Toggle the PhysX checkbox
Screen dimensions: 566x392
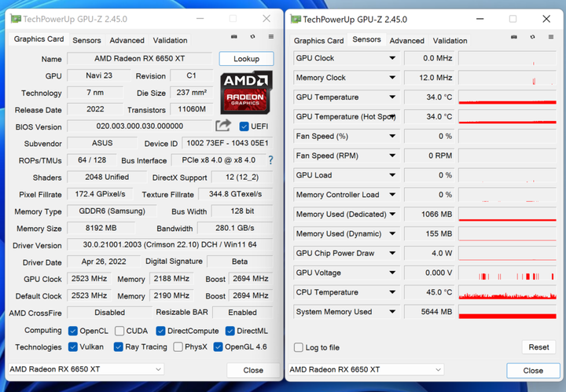pyautogui.click(x=178, y=347)
